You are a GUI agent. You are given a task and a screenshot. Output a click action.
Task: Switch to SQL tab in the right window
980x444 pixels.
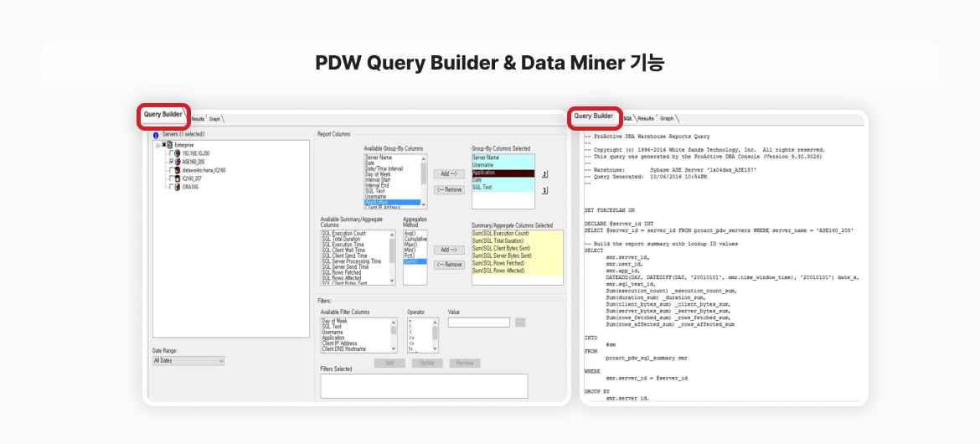[628, 118]
